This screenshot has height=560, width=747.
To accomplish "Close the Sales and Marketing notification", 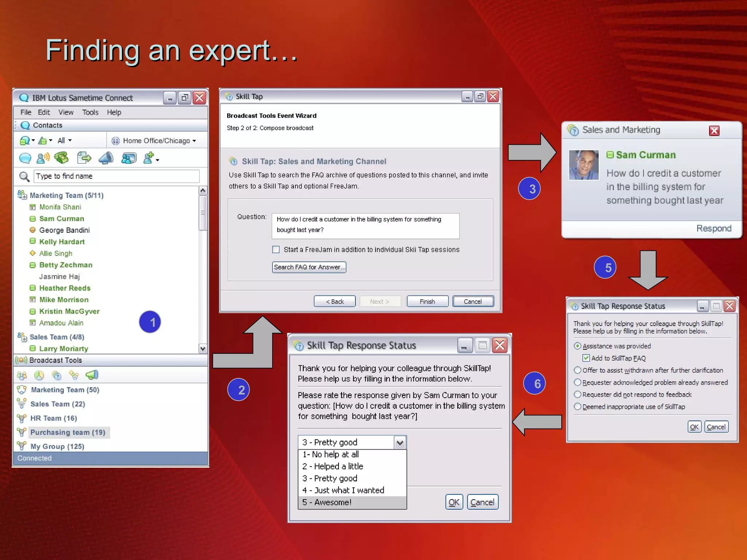I will click(714, 131).
